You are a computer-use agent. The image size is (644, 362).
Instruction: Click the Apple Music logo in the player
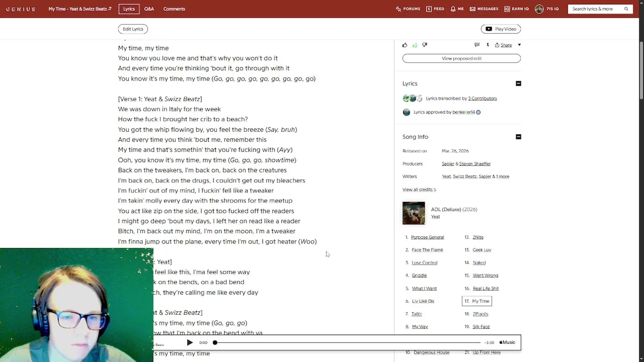click(x=507, y=342)
